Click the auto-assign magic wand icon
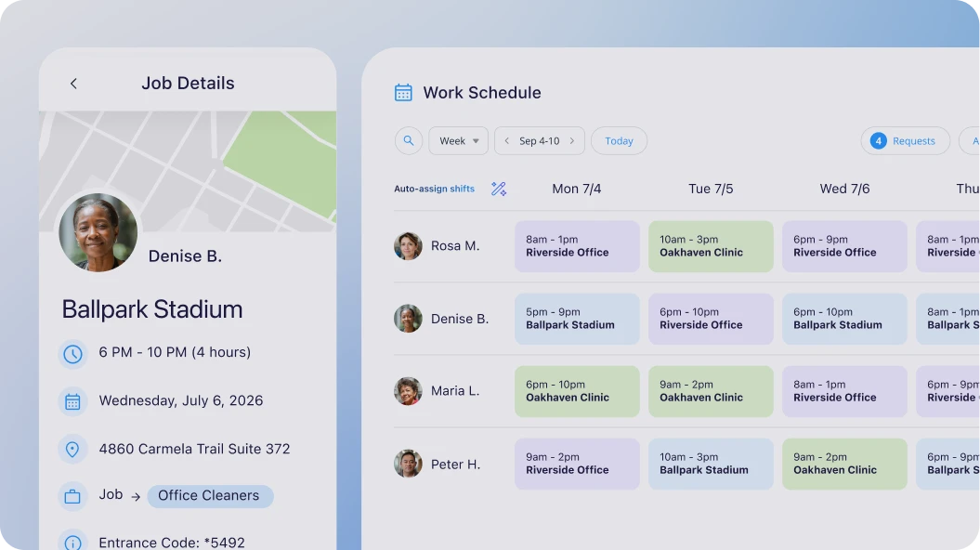Viewport: 980px width, 550px height. (x=499, y=189)
